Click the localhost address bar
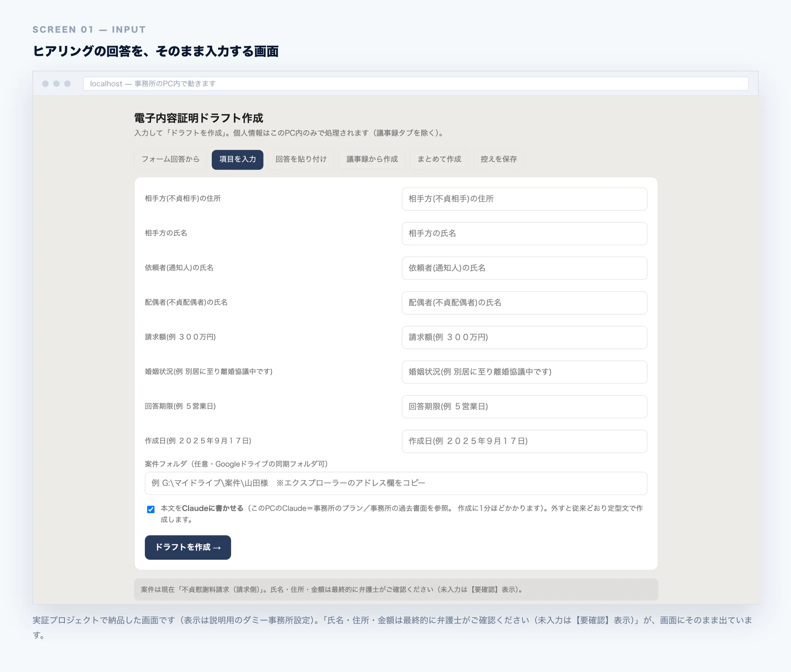The height and width of the screenshot is (672, 791). click(416, 84)
